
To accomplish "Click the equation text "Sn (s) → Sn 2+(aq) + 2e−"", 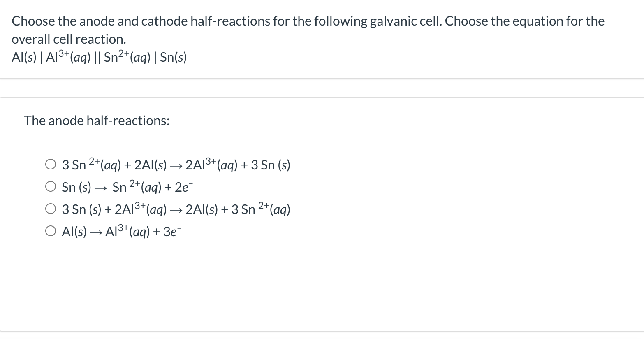I will pos(127,186).
